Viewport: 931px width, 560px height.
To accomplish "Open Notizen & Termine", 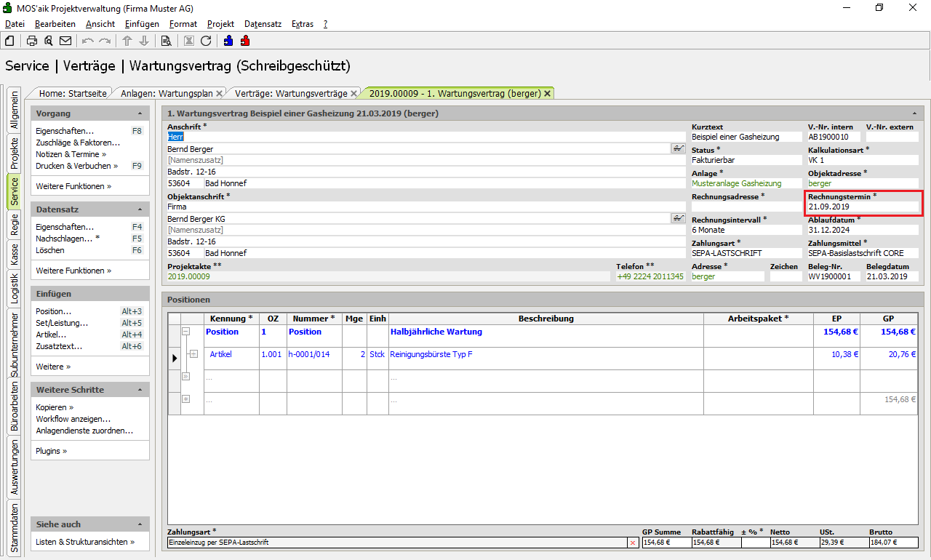I will click(x=71, y=154).
